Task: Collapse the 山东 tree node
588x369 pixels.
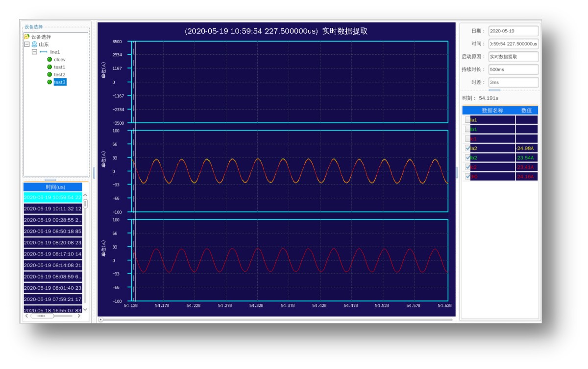Action: [x=27, y=44]
